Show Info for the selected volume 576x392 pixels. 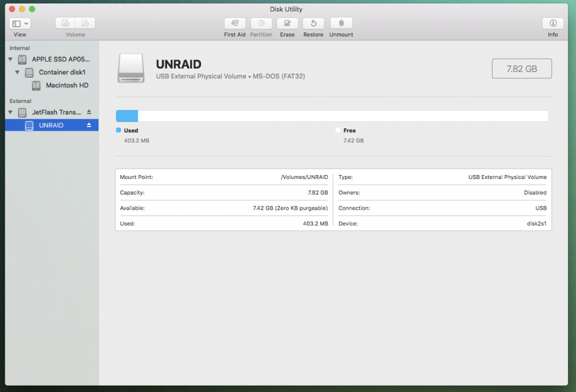pyautogui.click(x=553, y=23)
